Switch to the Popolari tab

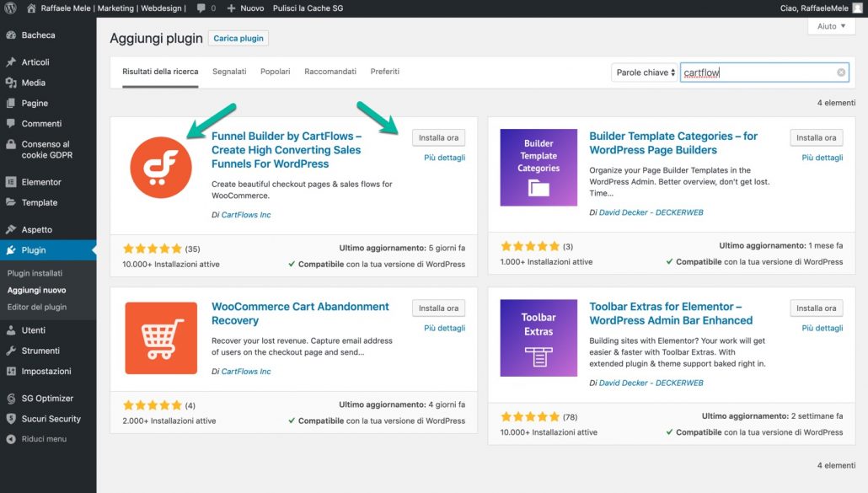point(275,72)
